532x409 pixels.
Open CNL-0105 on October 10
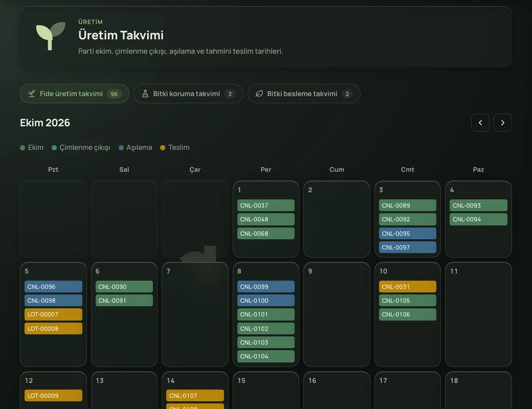(408, 301)
